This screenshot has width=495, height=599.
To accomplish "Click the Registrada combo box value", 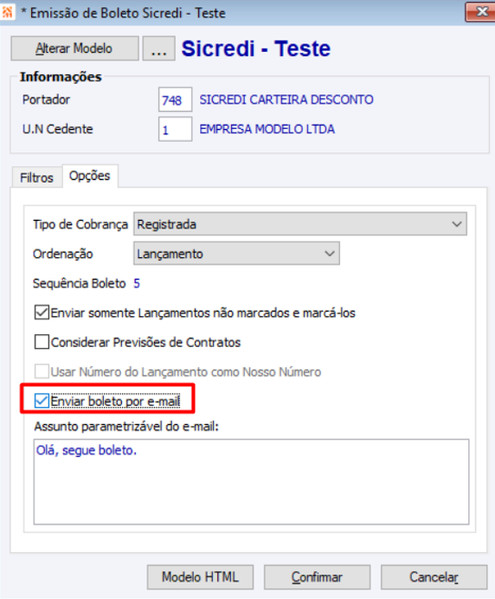I will [x=300, y=224].
